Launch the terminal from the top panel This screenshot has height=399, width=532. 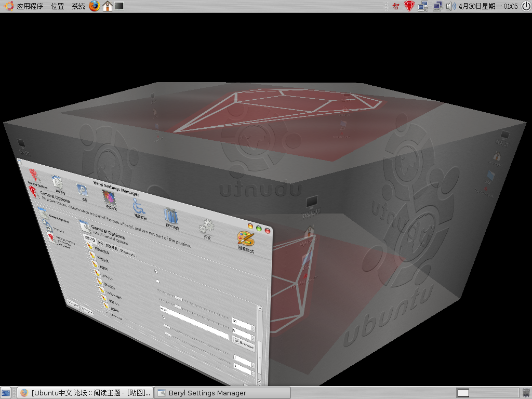(x=119, y=6)
